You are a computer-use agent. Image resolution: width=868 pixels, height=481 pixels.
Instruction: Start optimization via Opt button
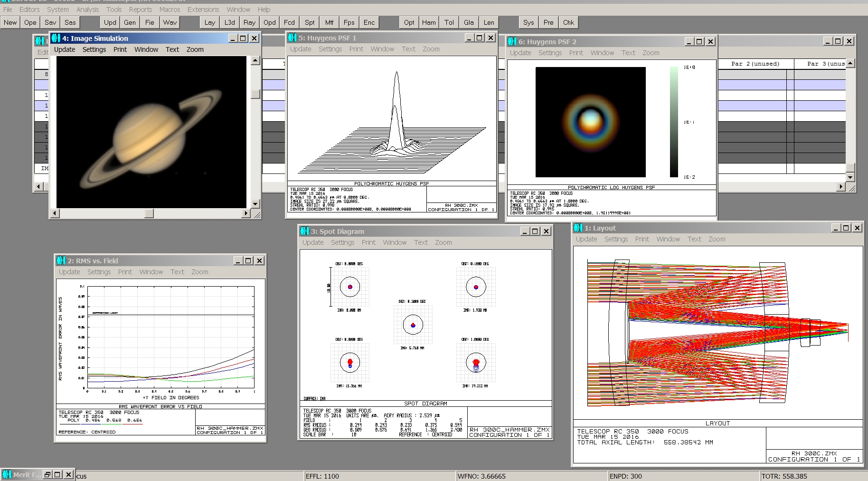(409, 22)
